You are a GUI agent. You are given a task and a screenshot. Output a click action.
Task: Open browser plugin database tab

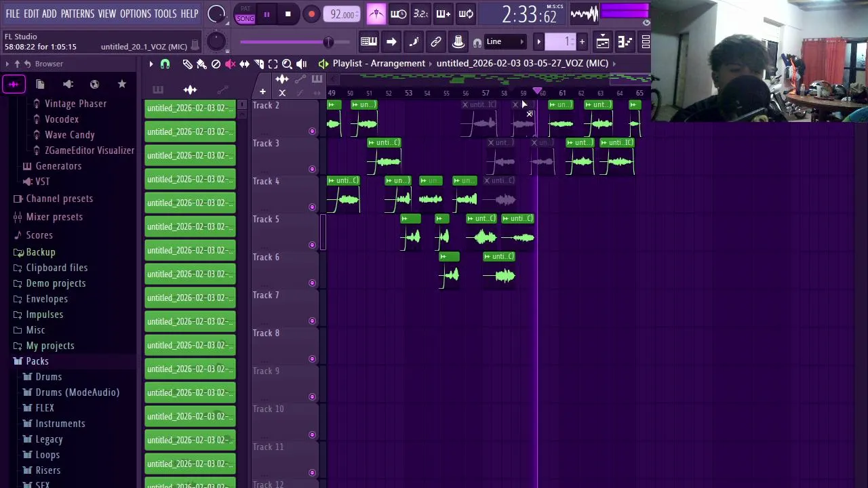pyautogui.click(x=68, y=84)
